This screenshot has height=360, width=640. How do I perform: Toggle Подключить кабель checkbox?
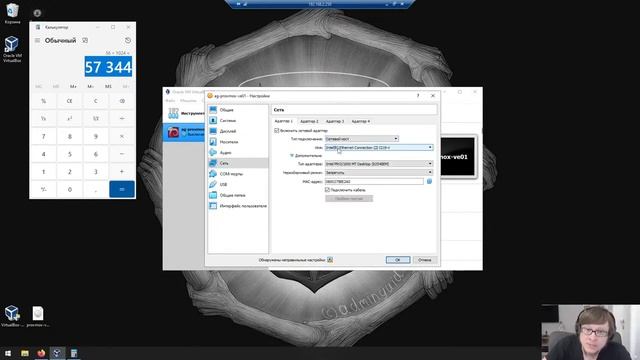327,190
